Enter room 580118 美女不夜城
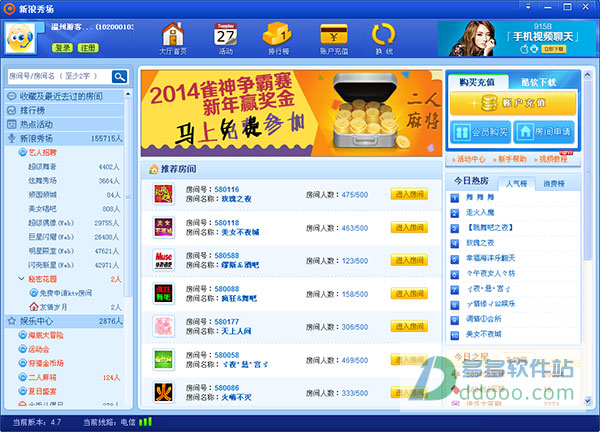This screenshot has width=600, height=432. (409, 227)
